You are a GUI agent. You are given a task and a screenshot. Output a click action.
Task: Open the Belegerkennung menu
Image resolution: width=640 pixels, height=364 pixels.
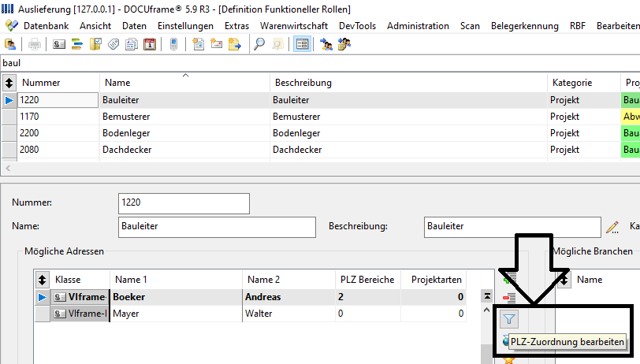tap(524, 26)
